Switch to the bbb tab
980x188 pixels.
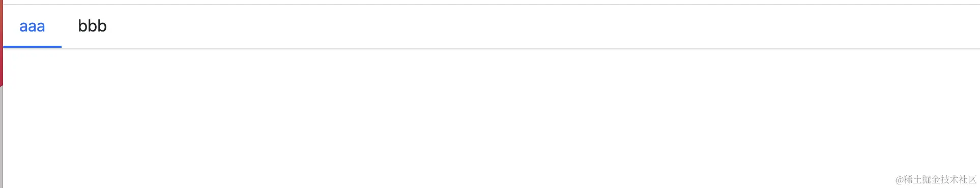[x=92, y=26]
